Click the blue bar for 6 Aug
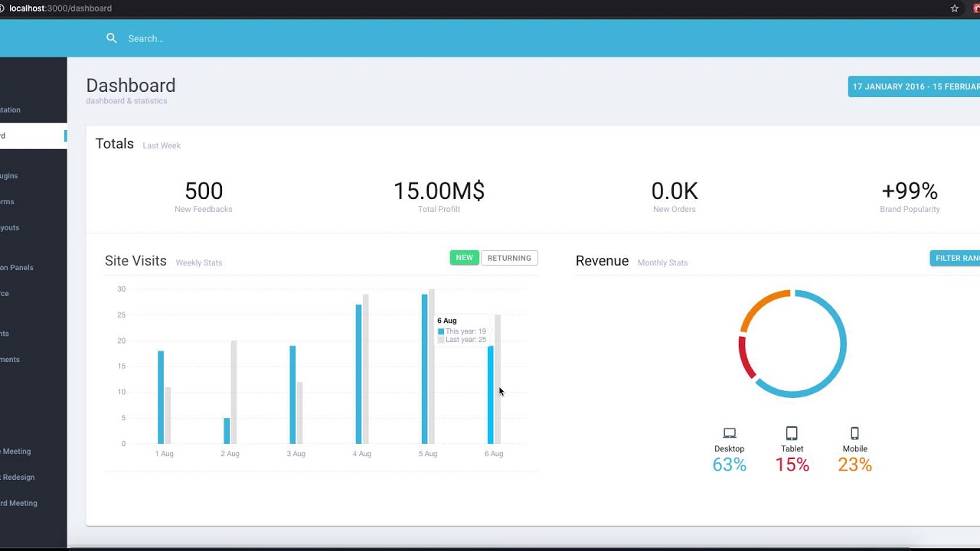 491,395
